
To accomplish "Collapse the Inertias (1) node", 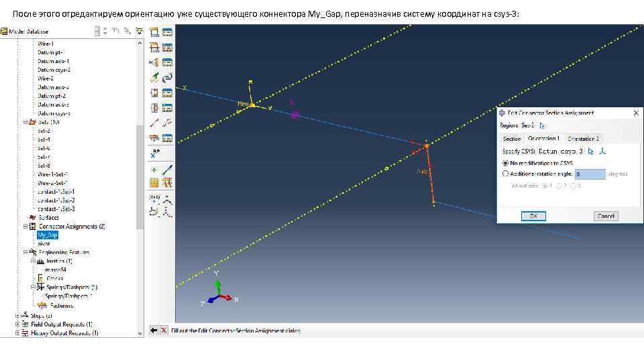I will [x=34, y=261].
